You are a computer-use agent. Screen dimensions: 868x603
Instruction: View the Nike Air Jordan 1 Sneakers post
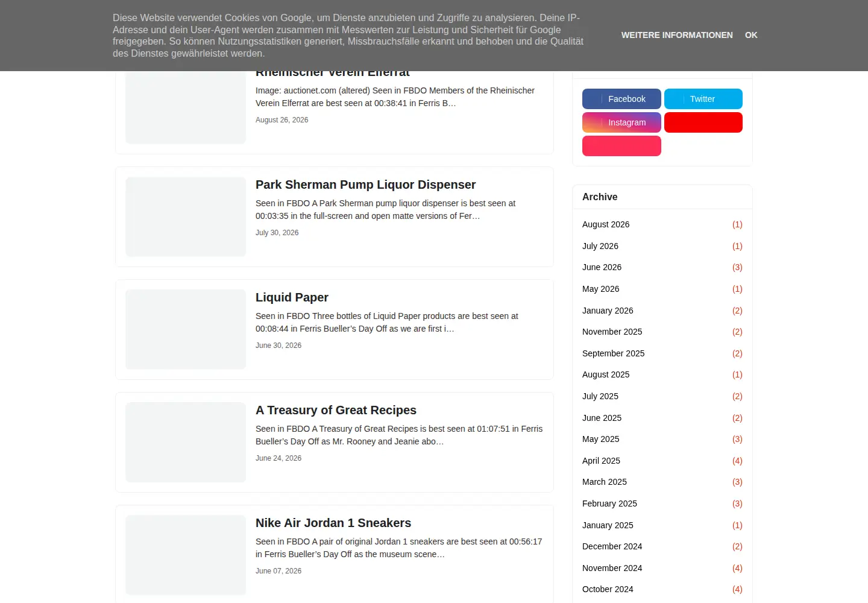pos(333,523)
